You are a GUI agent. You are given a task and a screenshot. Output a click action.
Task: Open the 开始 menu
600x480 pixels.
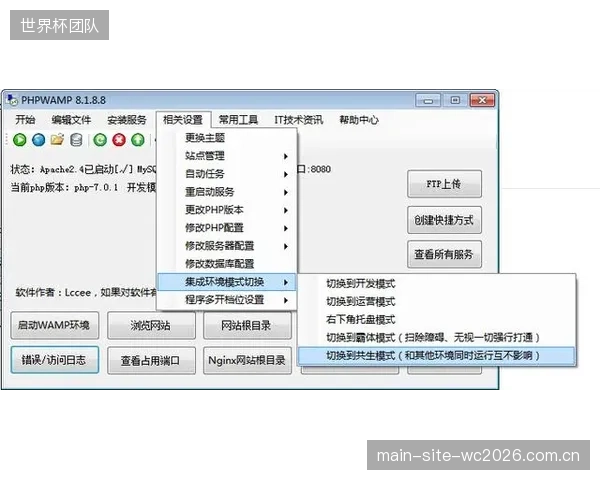[x=25, y=120]
